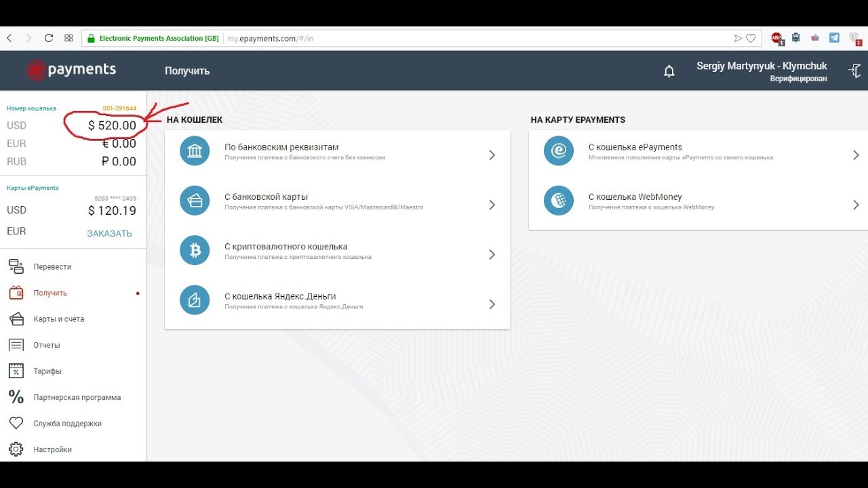Open Перевести menu item
The image size is (868, 488).
pos(52,267)
